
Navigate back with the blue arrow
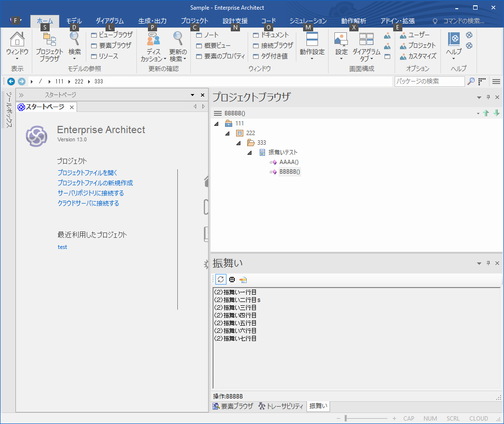coord(11,82)
